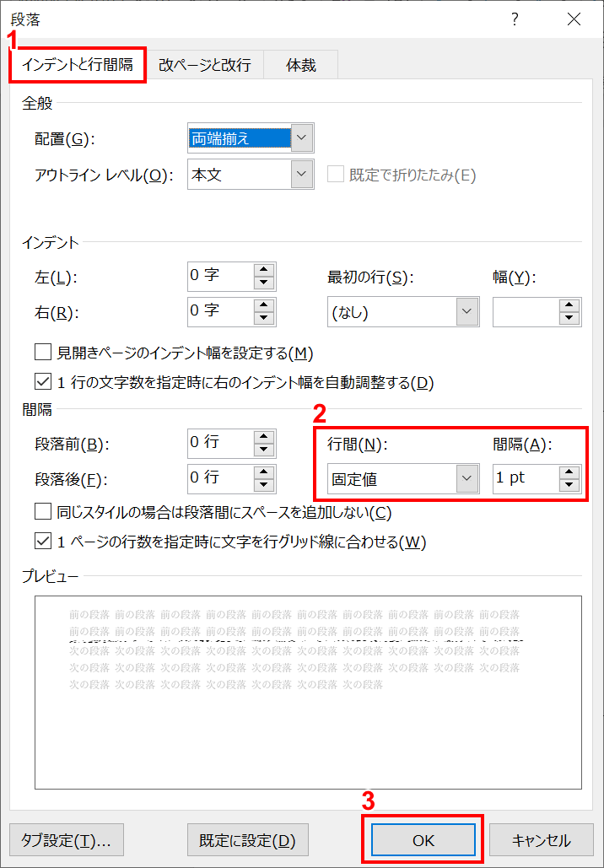Click the 段落前 spacing input field
604x868 pixels.
pyautogui.click(x=222, y=444)
